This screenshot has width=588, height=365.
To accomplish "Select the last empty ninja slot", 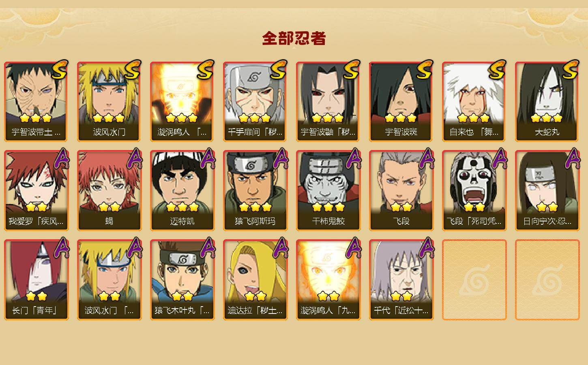I will point(547,280).
